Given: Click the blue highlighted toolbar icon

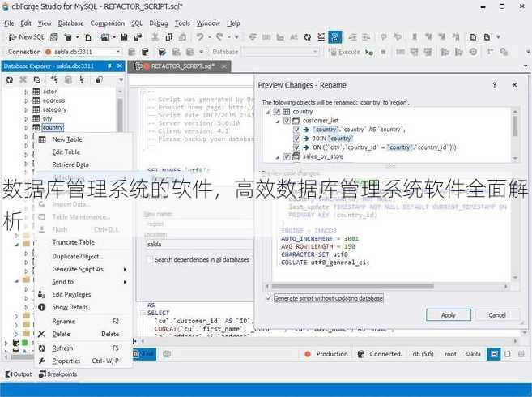Looking at the screenshot, I should point(335,37).
